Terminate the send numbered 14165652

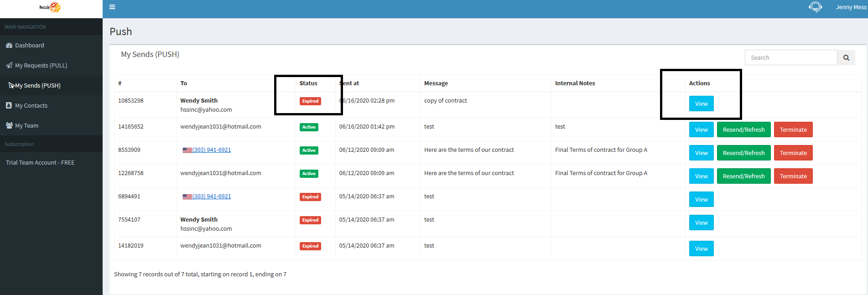[x=793, y=129]
